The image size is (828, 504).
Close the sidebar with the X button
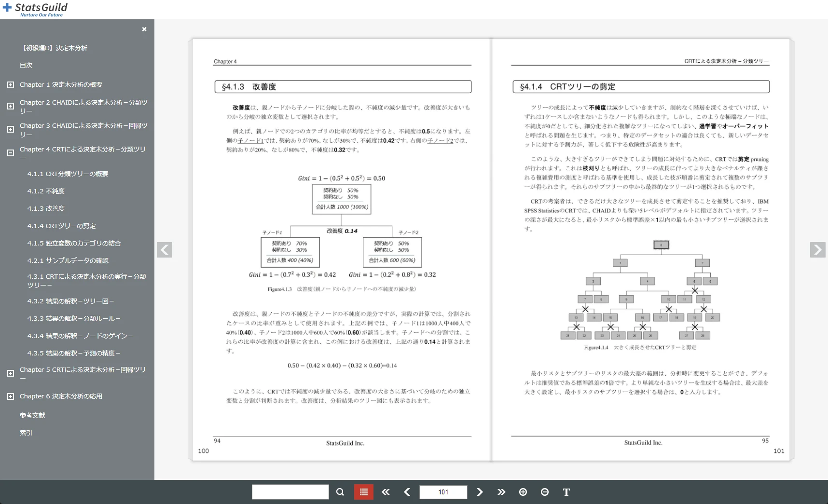pyautogui.click(x=144, y=29)
